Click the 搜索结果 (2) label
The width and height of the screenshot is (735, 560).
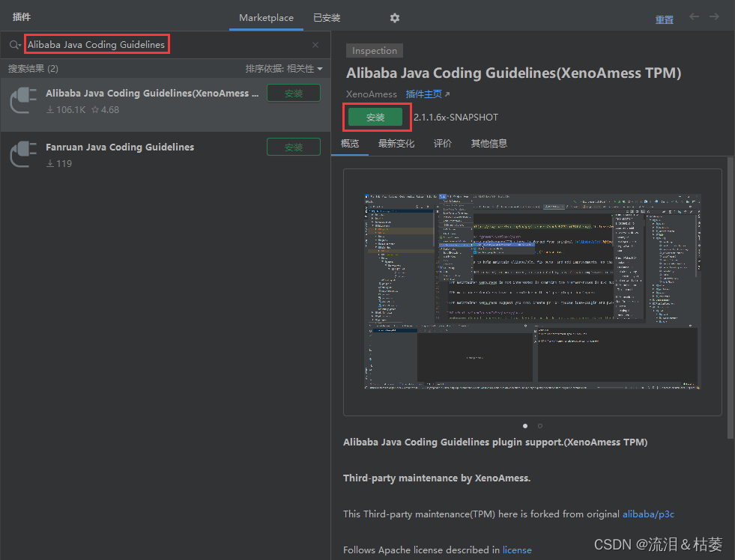[33, 69]
